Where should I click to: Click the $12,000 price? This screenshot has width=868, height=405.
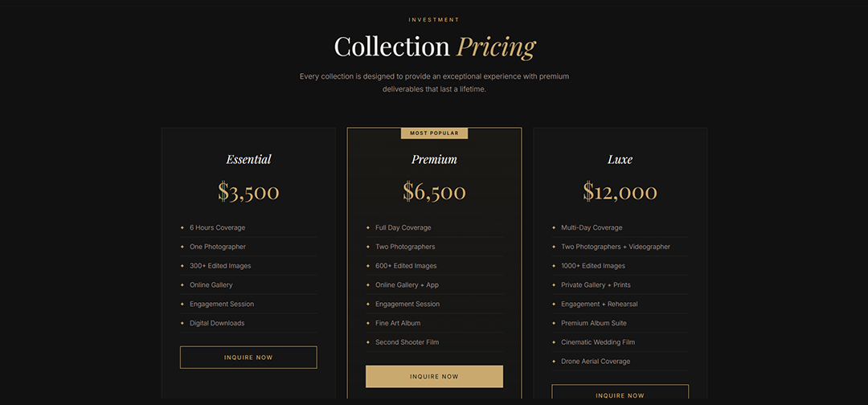pos(620,192)
